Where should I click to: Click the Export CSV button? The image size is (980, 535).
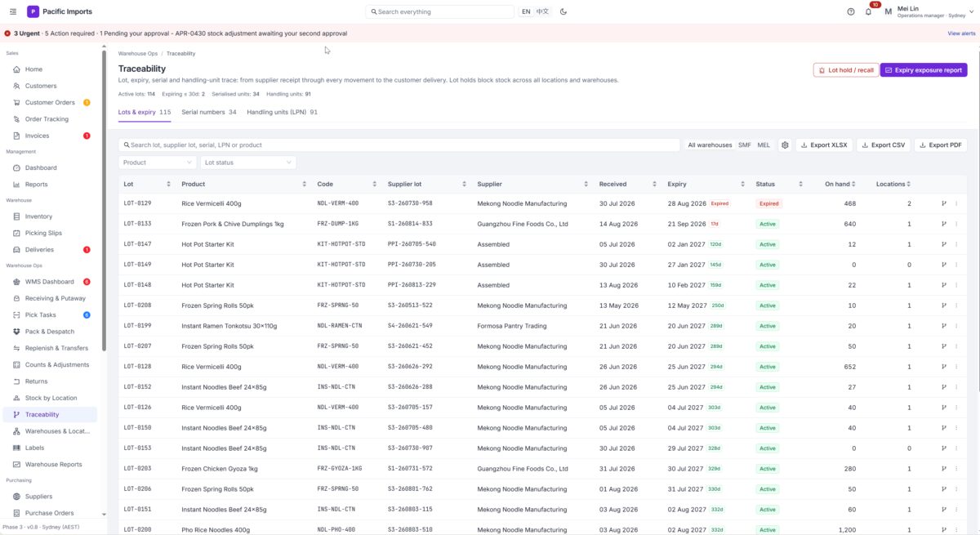point(884,145)
